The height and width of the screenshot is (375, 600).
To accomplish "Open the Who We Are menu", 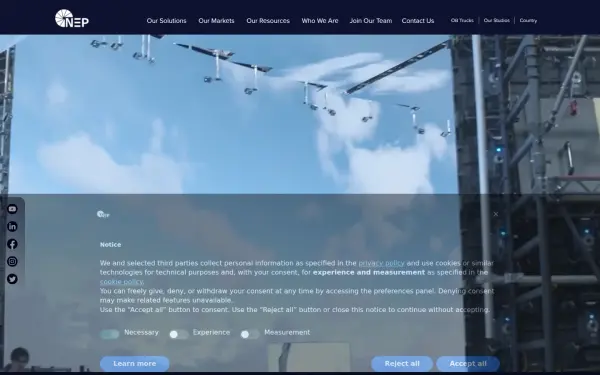I will (320, 21).
